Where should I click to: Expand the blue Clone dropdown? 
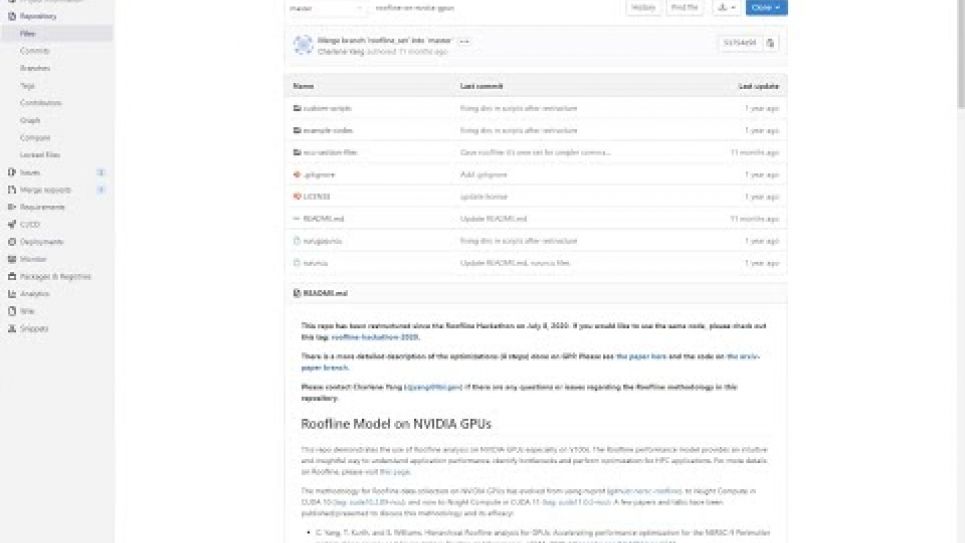click(x=766, y=8)
